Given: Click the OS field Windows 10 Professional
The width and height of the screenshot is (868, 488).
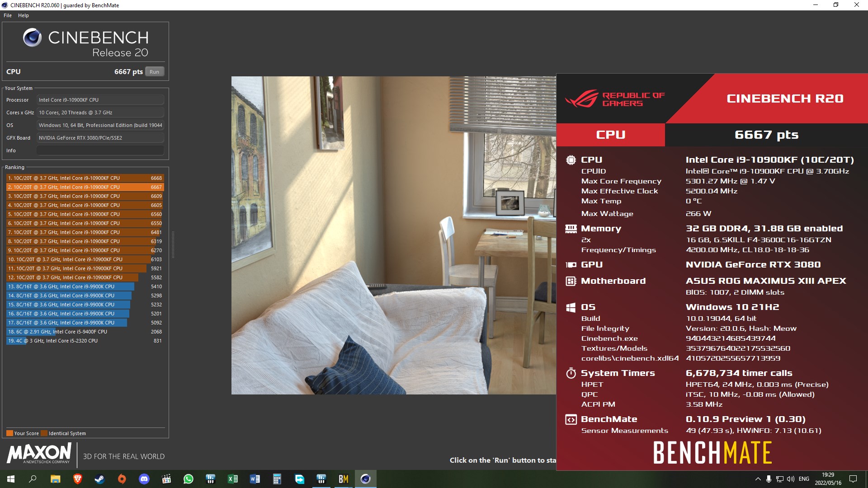Looking at the screenshot, I should (100, 125).
